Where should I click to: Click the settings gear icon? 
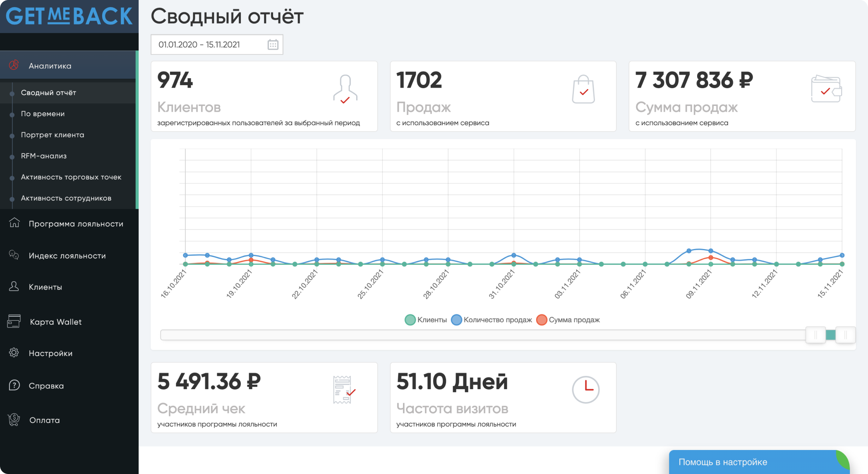[x=14, y=353]
